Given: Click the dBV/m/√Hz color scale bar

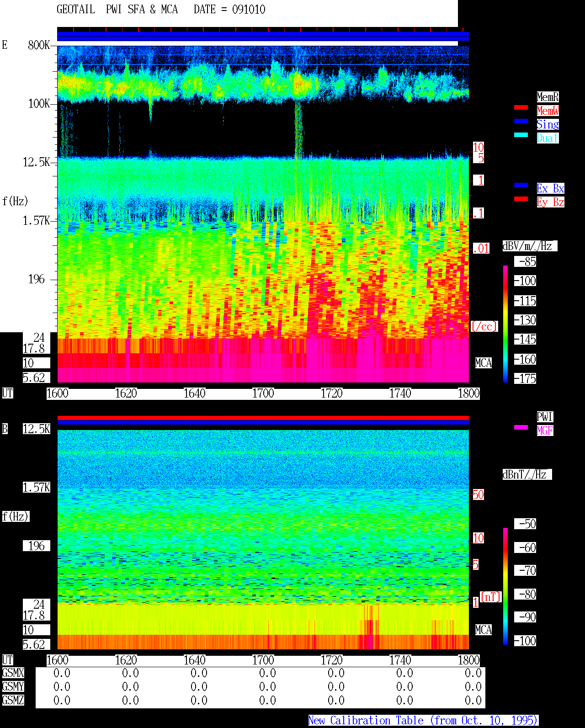Looking at the screenshot, I should tap(505, 324).
